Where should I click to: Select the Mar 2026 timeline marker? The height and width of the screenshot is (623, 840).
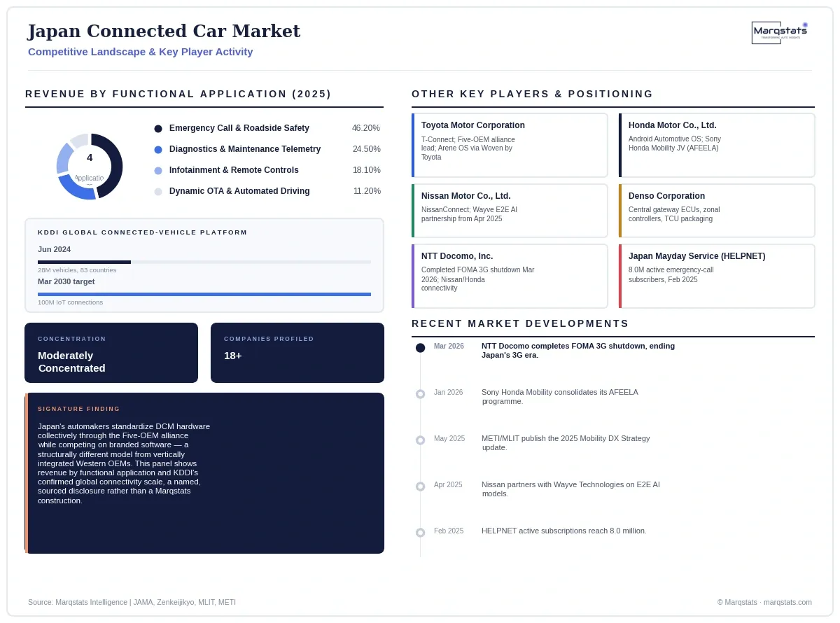pos(420,348)
